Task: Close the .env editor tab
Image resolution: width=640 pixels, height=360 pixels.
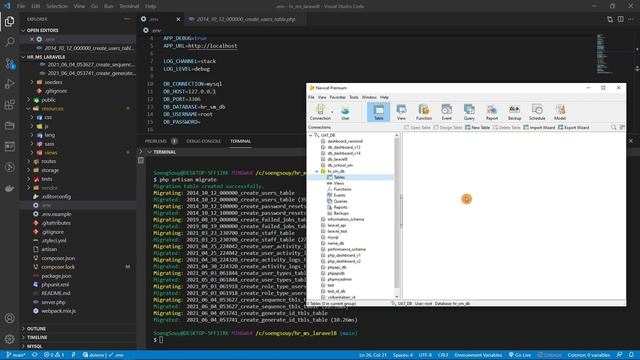Action: coord(178,19)
